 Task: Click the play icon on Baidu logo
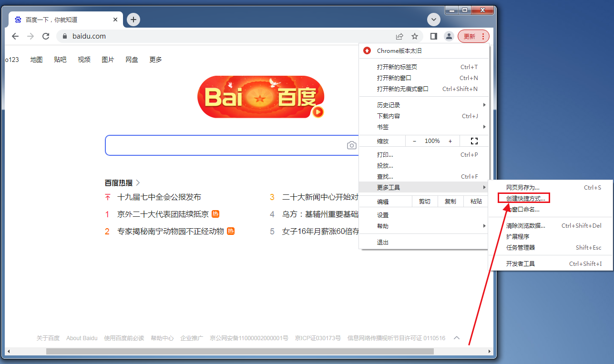pos(318,112)
